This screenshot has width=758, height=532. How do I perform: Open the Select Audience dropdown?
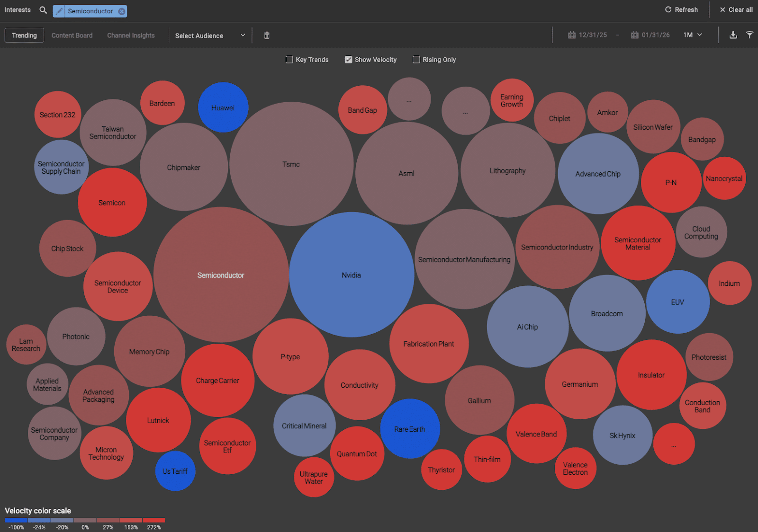(210, 35)
